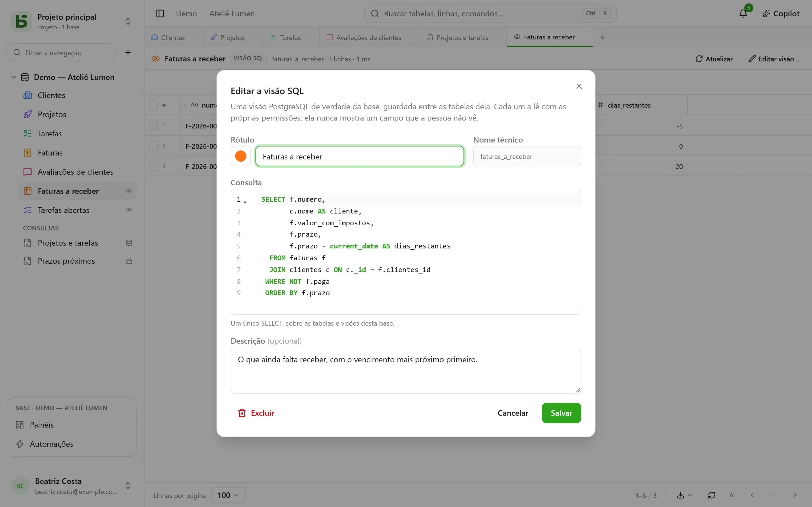Click the Atualizar refresh icon
The width and height of the screenshot is (812, 507).
(x=699, y=59)
